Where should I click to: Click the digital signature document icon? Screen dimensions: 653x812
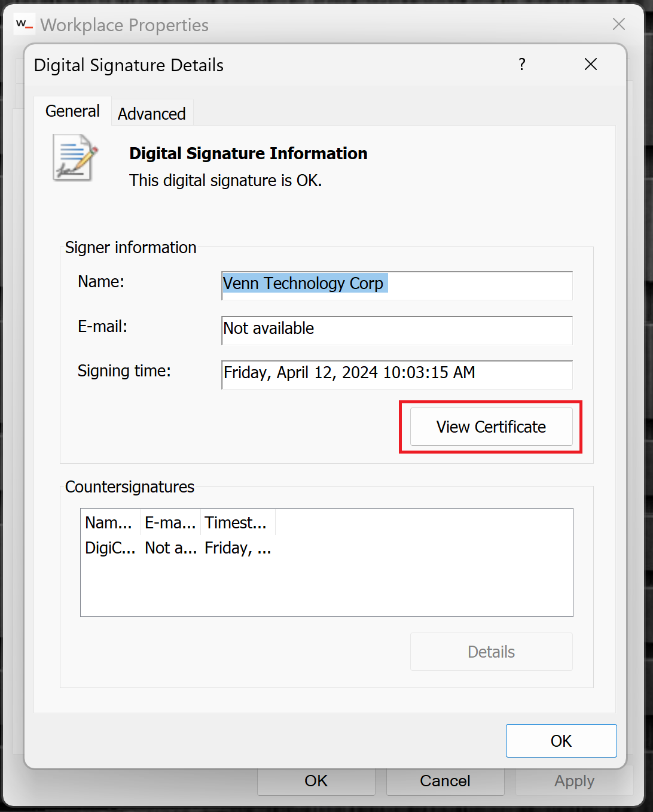coord(75,158)
